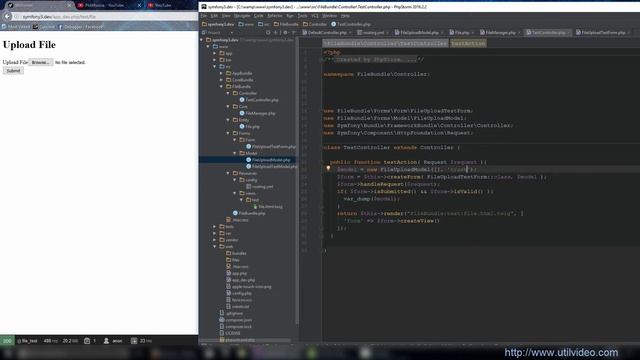
Task: Expand the bin folder in project tree
Action: (215, 60)
